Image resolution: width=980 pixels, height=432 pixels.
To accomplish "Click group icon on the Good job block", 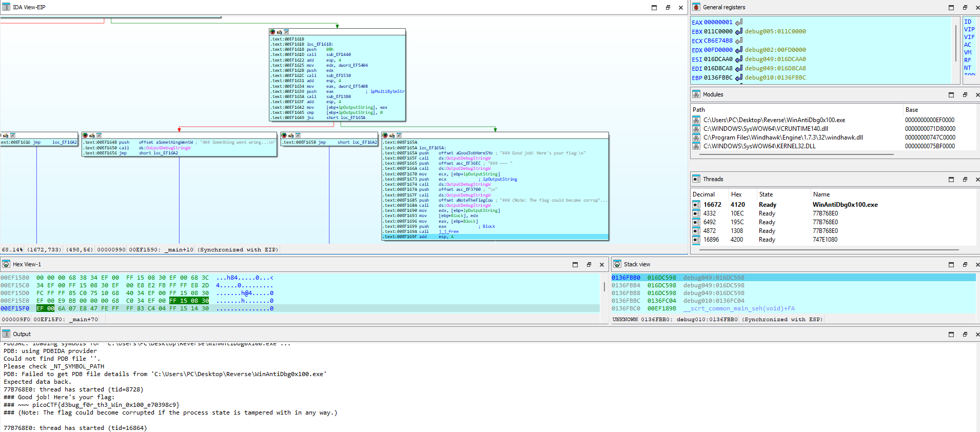I will pyautogui.click(x=391, y=135).
